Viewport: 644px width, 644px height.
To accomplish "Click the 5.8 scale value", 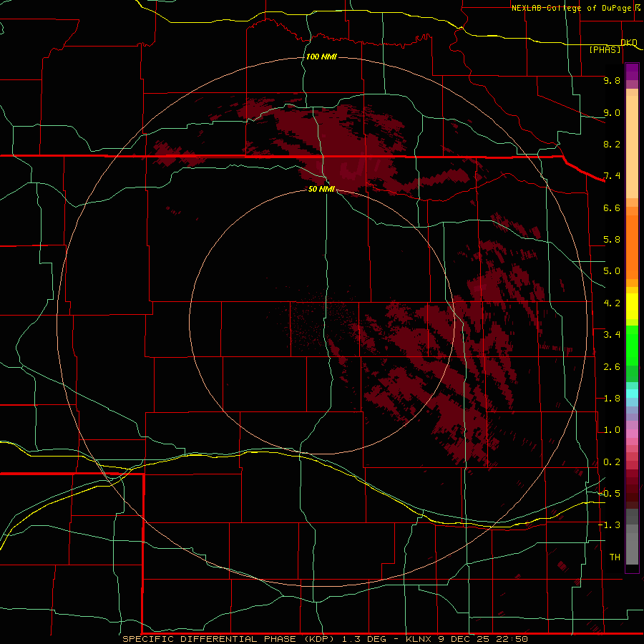I will [612, 240].
